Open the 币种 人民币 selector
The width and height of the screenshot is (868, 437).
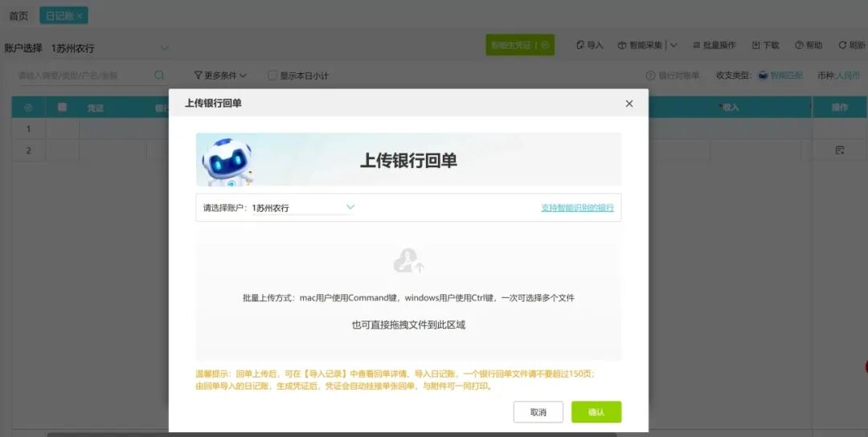pyautogui.click(x=848, y=76)
